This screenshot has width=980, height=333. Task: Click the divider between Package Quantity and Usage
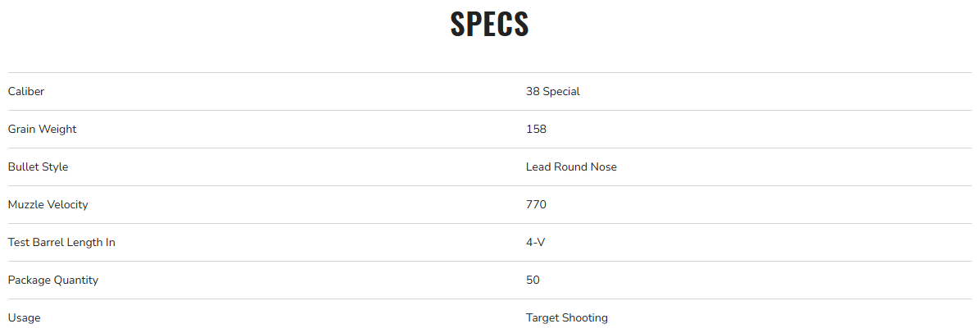coord(489,299)
